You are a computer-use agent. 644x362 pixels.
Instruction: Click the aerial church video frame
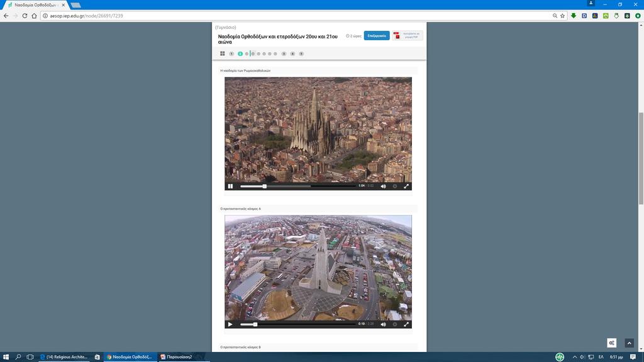(x=318, y=268)
